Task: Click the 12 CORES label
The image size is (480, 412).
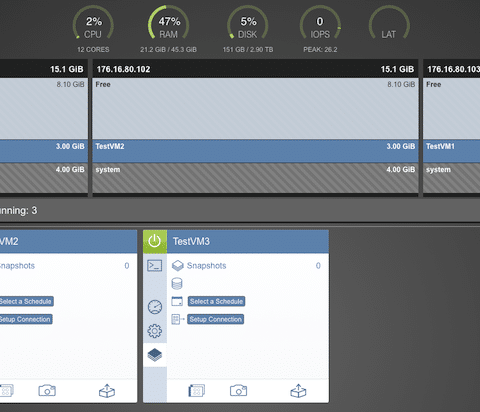Action: pyautogui.click(x=93, y=50)
